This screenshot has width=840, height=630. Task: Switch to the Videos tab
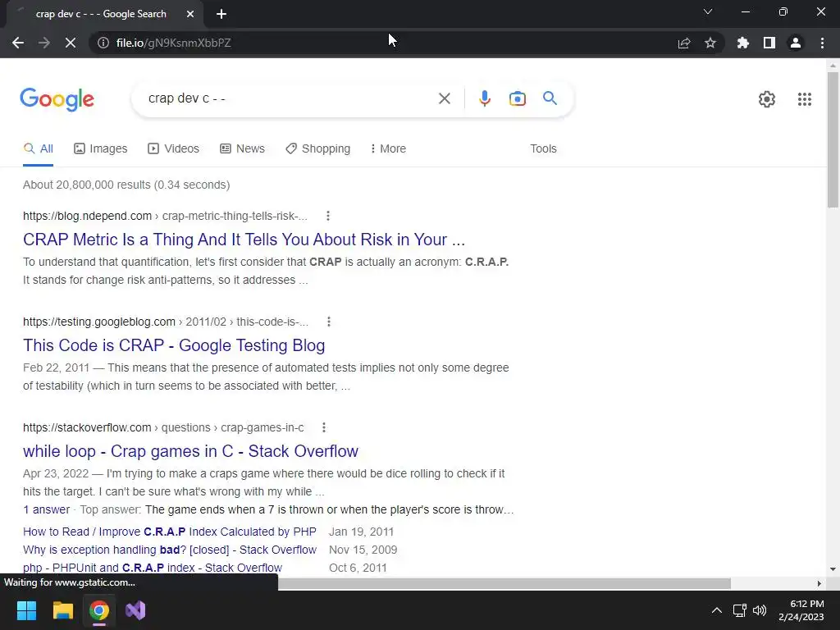(174, 149)
